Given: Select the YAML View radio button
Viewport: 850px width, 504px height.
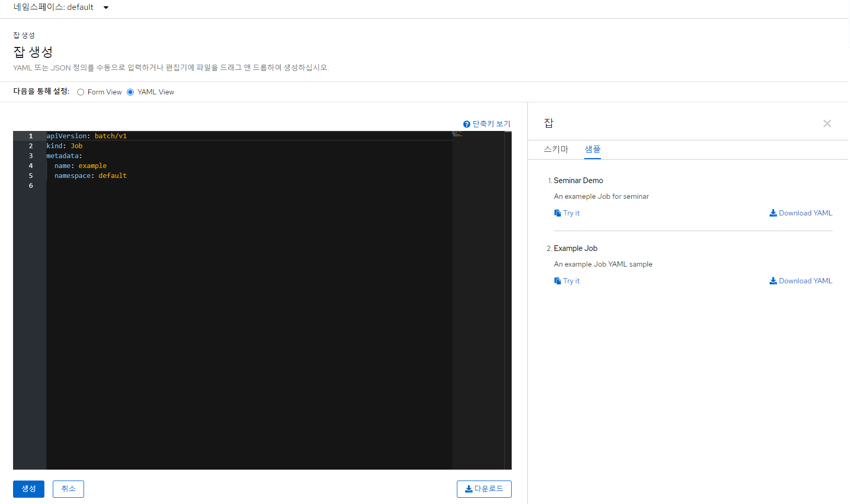Looking at the screenshot, I should pos(131,92).
